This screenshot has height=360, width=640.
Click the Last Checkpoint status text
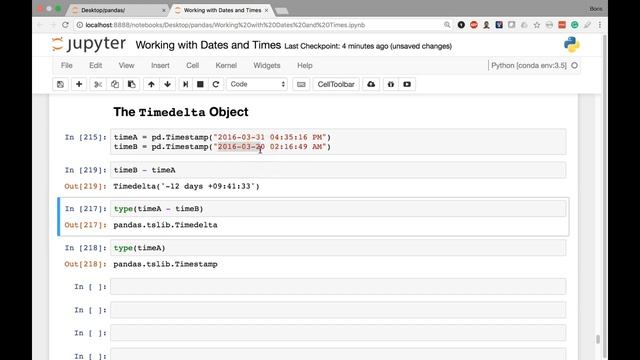[368, 46]
